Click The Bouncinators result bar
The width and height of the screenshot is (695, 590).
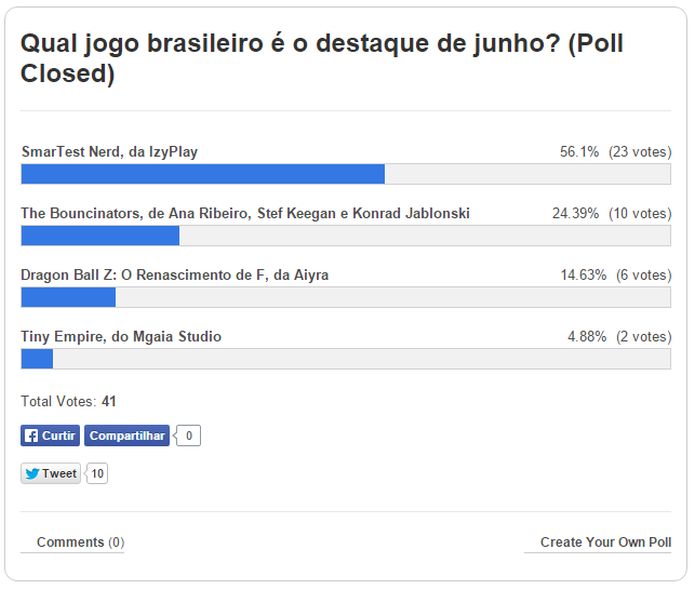tap(346, 236)
